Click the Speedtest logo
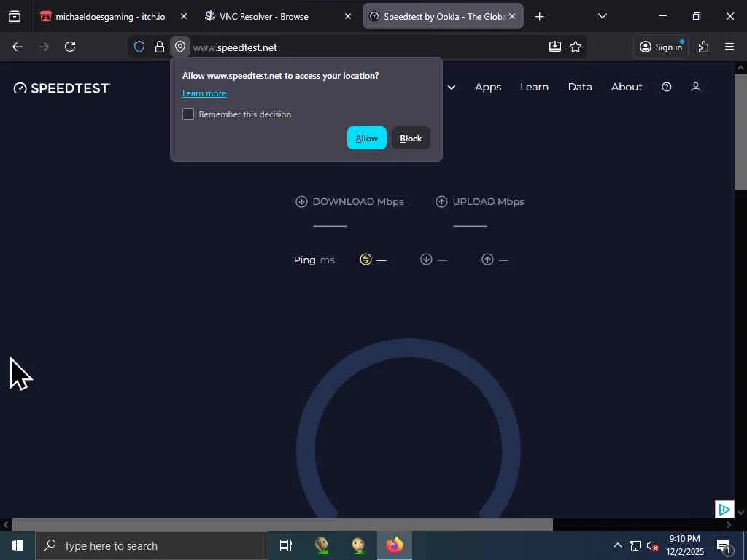 pos(62,88)
